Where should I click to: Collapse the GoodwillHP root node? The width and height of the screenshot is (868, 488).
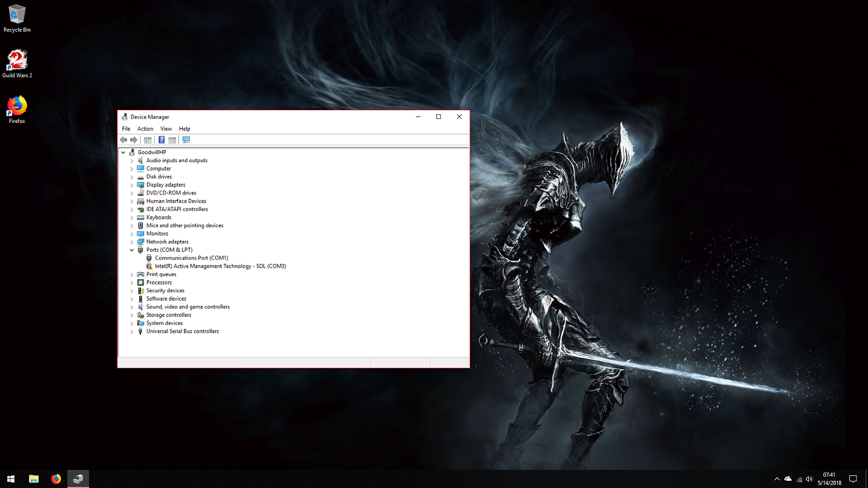point(124,152)
